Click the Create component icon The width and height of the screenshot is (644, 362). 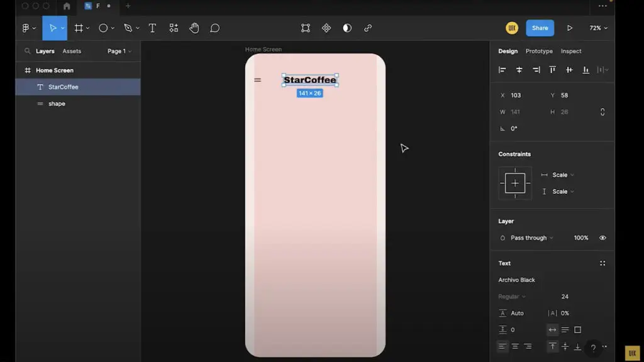click(x=326, y=28)
